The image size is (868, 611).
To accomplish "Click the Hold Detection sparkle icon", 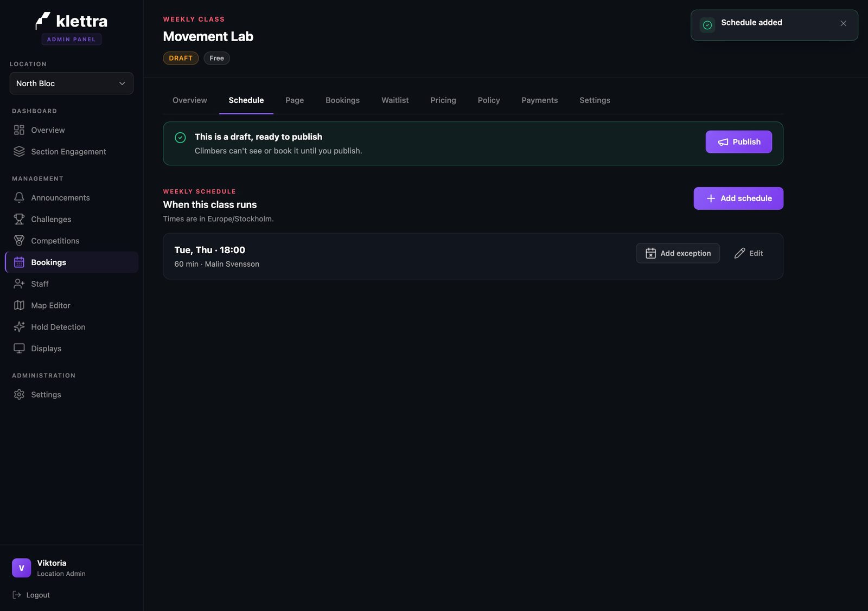I will coord(19,327).
